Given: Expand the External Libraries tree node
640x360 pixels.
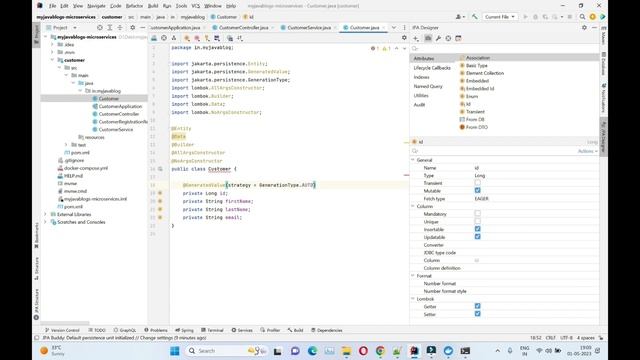Looking at the screenshot, I should 45,214.
